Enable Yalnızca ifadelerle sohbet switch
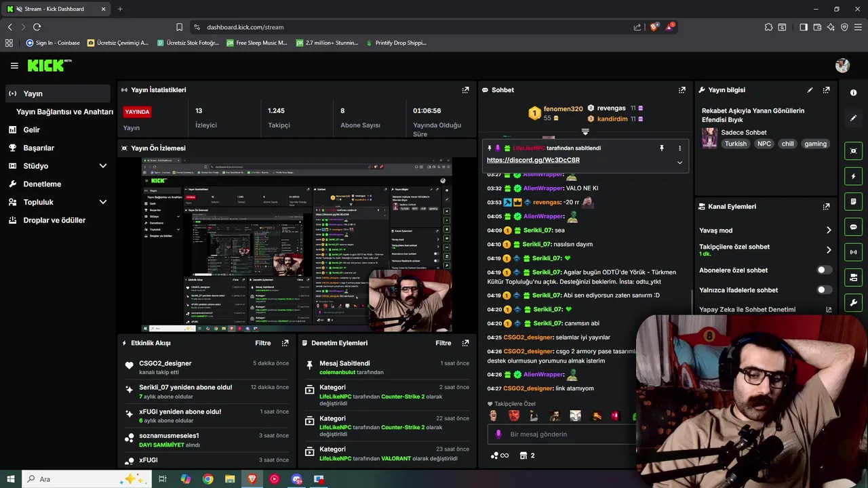 [x=824, y=289]
